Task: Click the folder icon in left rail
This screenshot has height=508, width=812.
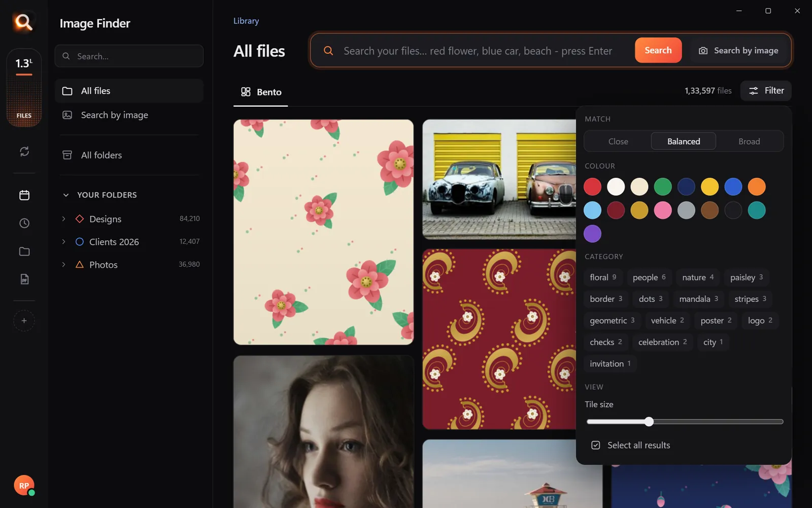Action: point(24,251)
